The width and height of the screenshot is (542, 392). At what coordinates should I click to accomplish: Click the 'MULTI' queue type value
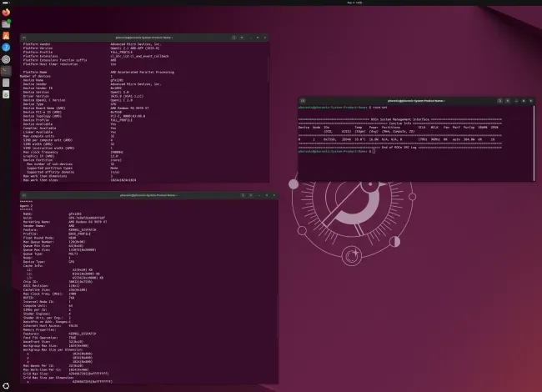click(x=73, y=254)
